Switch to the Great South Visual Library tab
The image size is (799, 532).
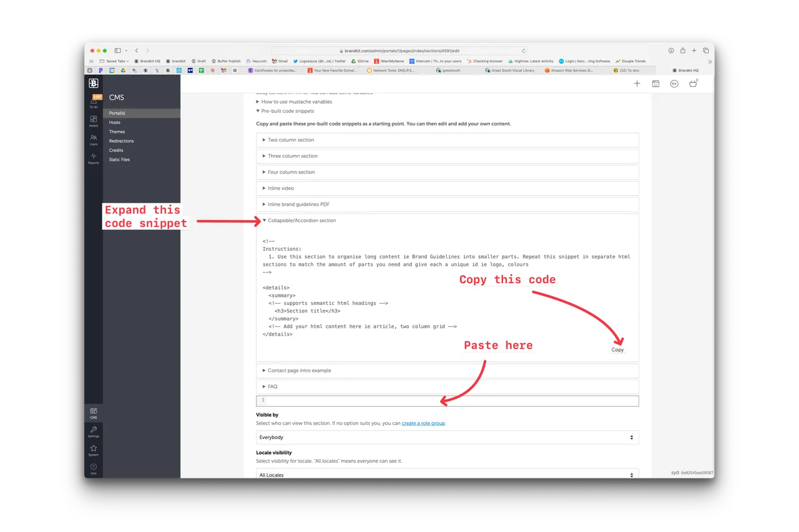pyautogui.click(x=512, y=70)
